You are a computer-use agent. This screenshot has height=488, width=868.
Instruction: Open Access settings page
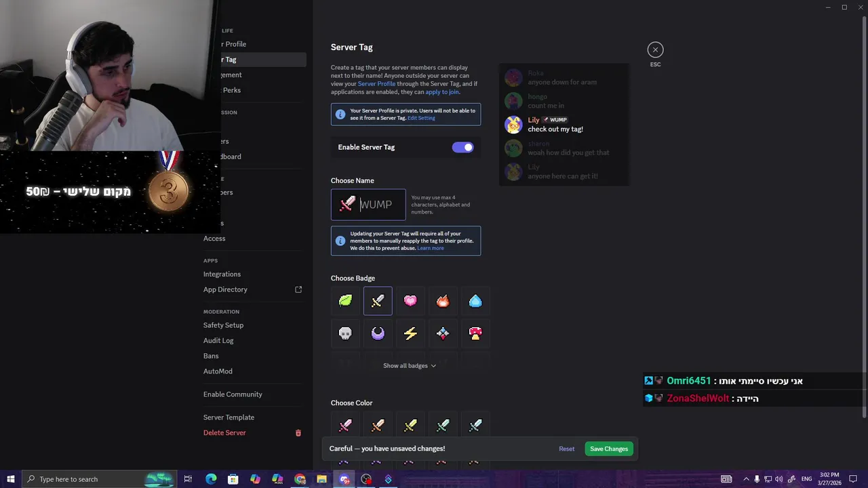click(x=214, y=239)
